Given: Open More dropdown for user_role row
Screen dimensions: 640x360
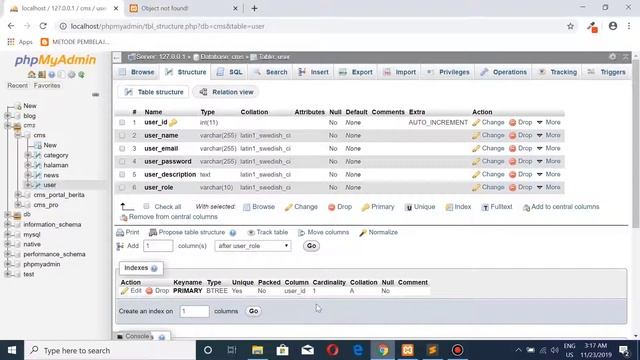Looking at the screenshot, I should click(549, 187).
